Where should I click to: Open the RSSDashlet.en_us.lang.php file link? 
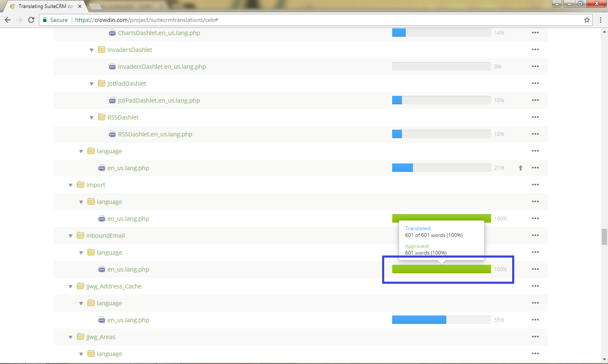click(x=155, y=134)
